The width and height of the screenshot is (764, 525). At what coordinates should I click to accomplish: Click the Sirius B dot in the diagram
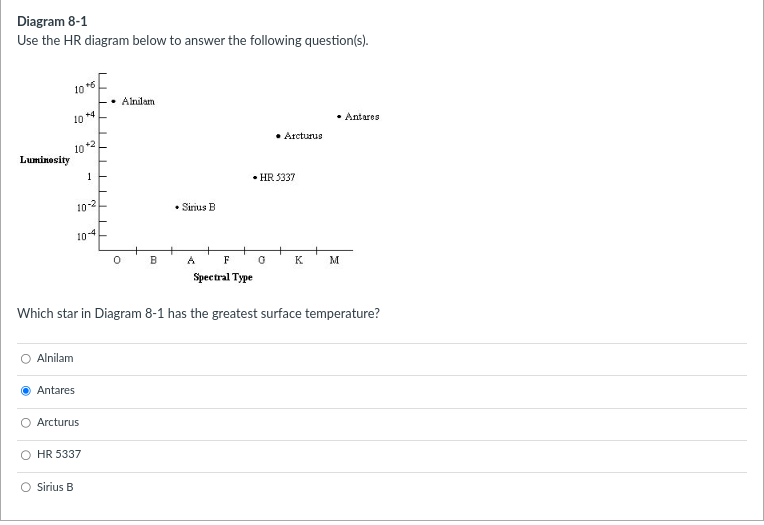pos(177,207)
